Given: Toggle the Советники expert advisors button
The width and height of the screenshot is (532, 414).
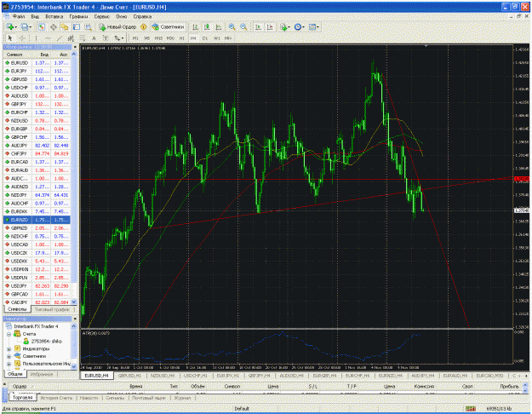Looking at the screenshot, I should coord(168,26).
